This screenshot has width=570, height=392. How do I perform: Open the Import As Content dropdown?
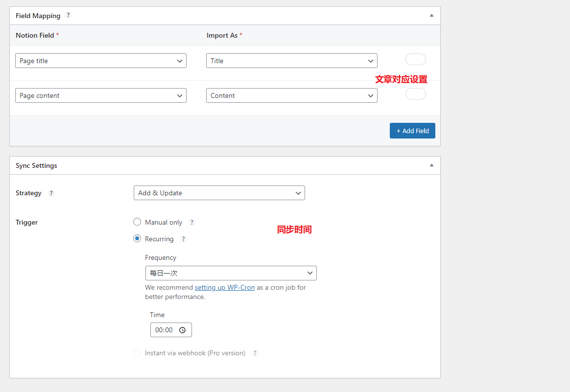click(291, 95)
